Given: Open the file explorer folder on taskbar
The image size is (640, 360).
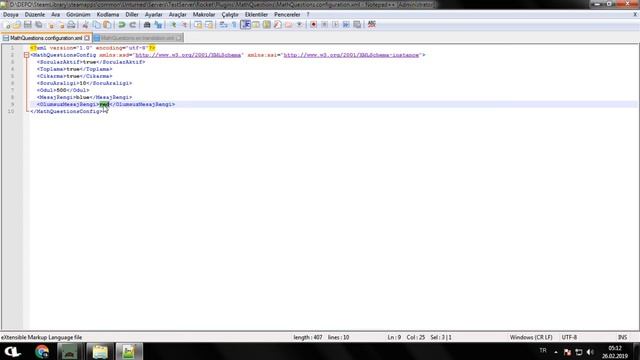Looking at the screenshot, I should (99, 351).
